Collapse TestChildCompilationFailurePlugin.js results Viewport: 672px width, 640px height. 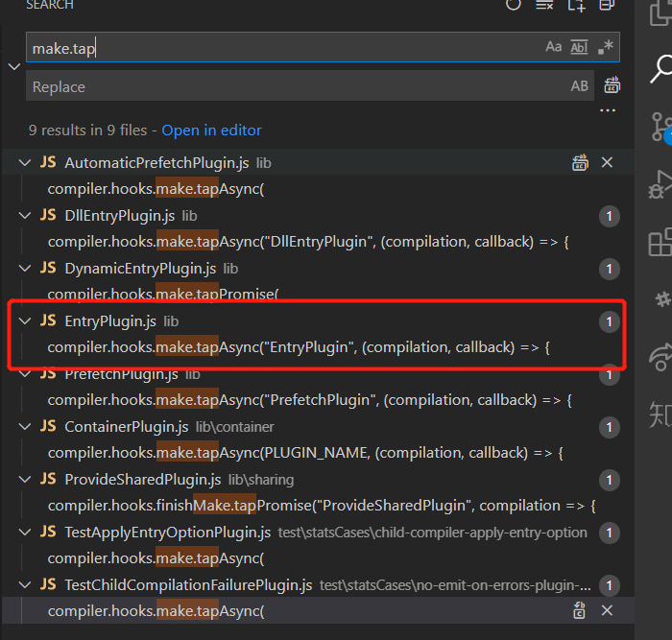pyautogui.click(x=25, y=584)
